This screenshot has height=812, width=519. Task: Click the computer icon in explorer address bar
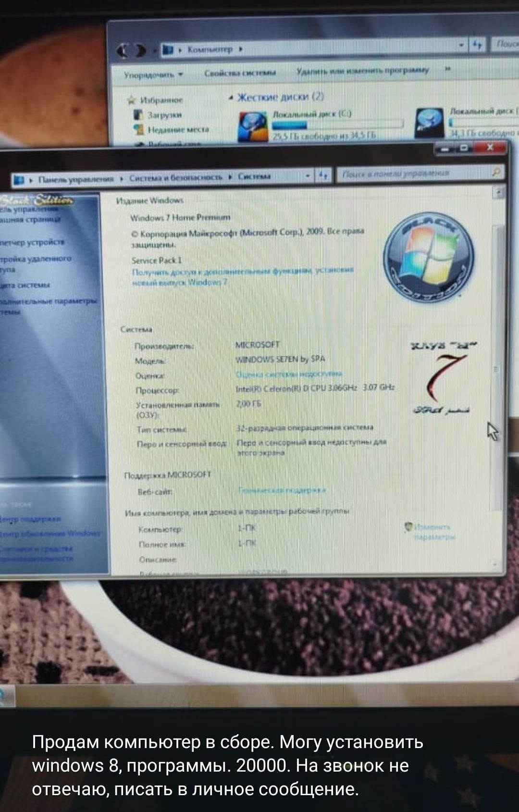coord(167,50)
